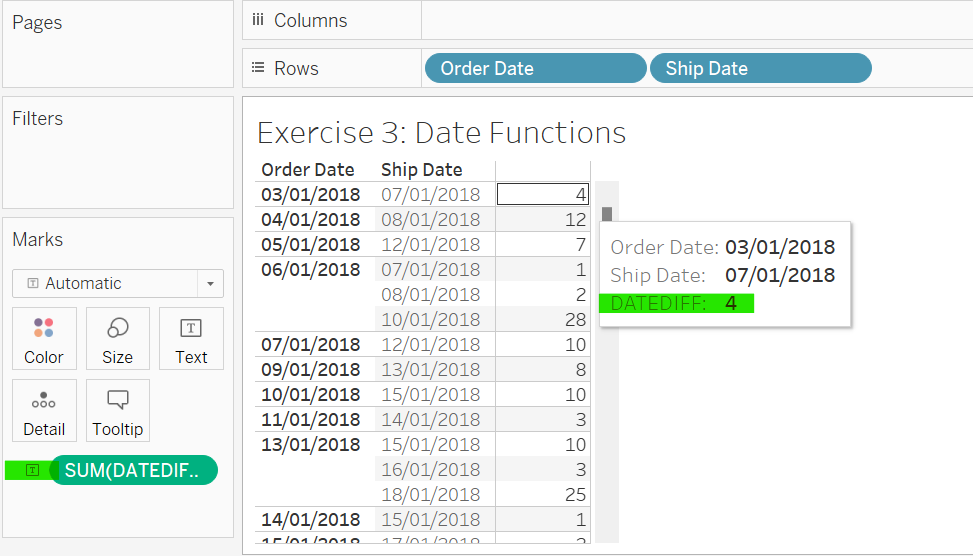
Task: Click the cell showing value 28
Action: [543, 320]
